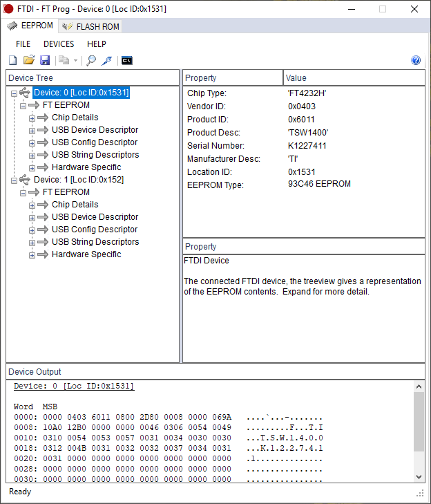Expand Chip Details under Device 1
This screenshot has height=504, width=431.
[x=32, y=205]
